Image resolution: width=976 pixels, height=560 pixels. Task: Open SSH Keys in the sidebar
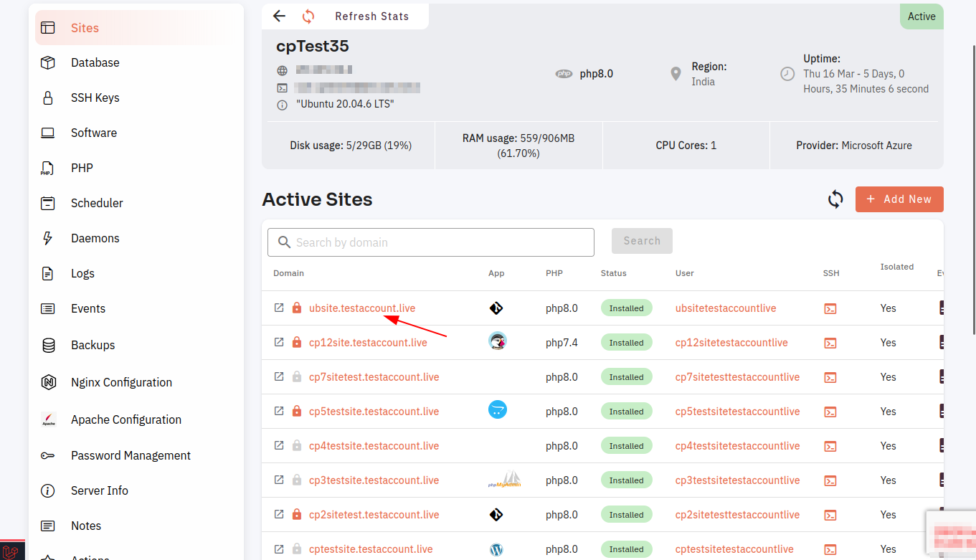coord(95,98)
